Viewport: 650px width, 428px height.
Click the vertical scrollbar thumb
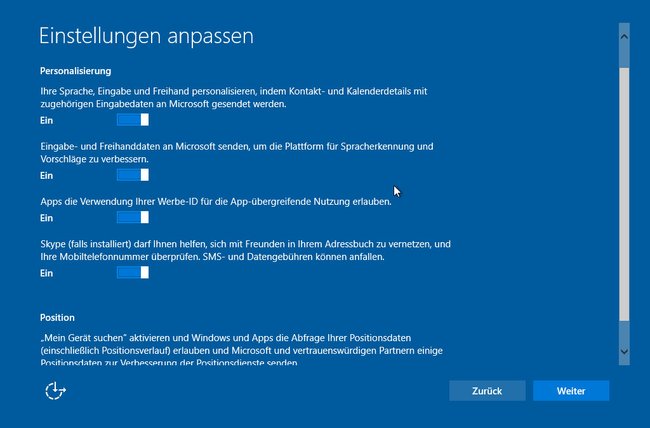pos(624,194)
